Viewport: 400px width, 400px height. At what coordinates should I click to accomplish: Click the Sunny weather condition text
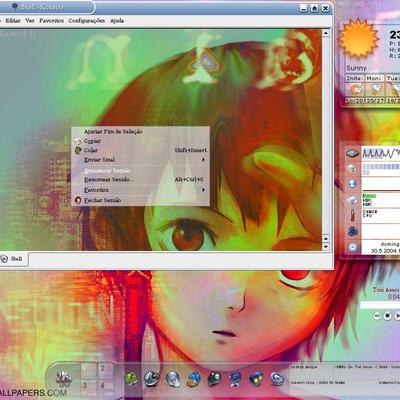point(356,68)
